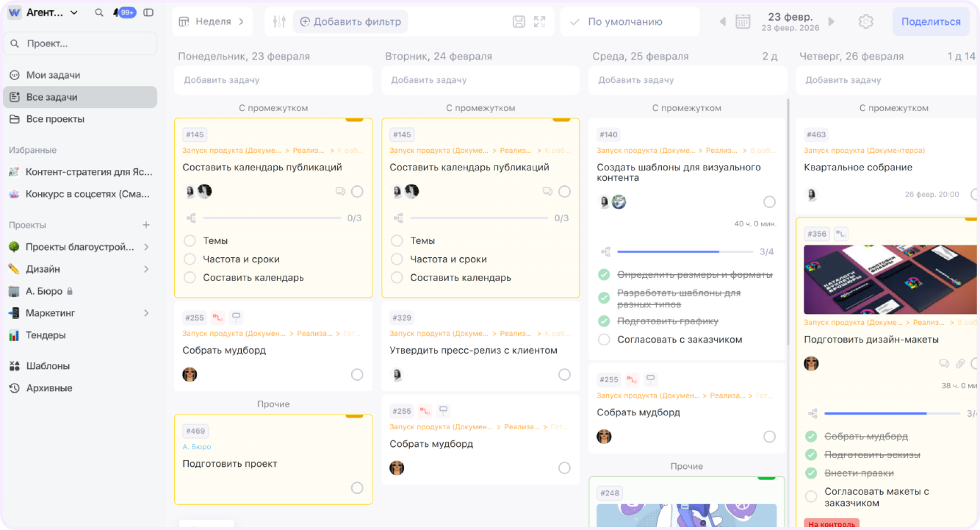980x530 pixels.
Task: Open favorite Контент-стратегия для Яс... project
Action: tap(80, 172)
